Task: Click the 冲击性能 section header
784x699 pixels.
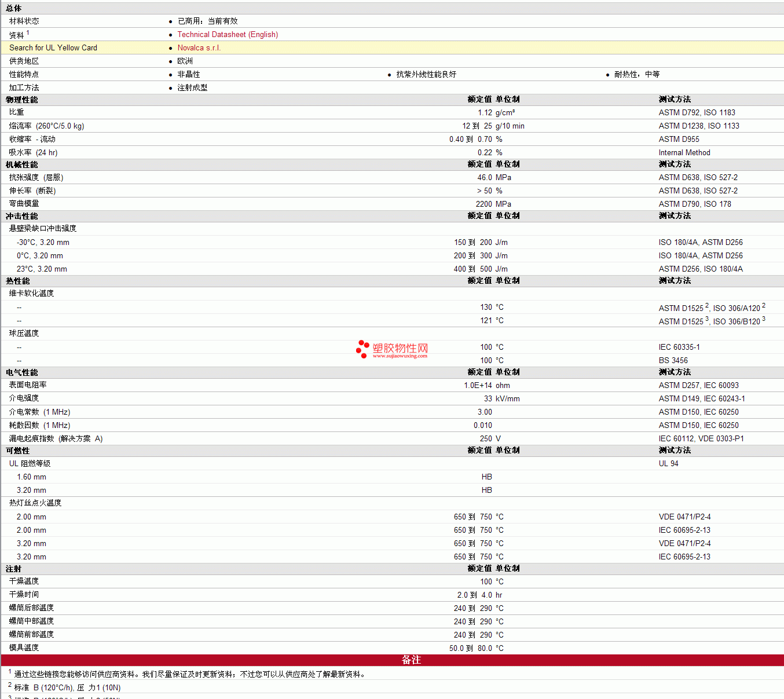Action: point(22,216)
